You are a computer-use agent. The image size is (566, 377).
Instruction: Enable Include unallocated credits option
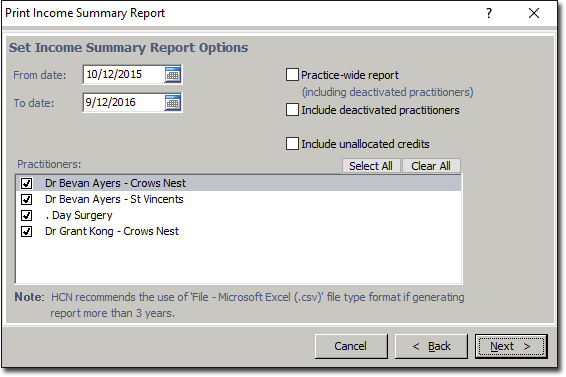coord(292,144)
